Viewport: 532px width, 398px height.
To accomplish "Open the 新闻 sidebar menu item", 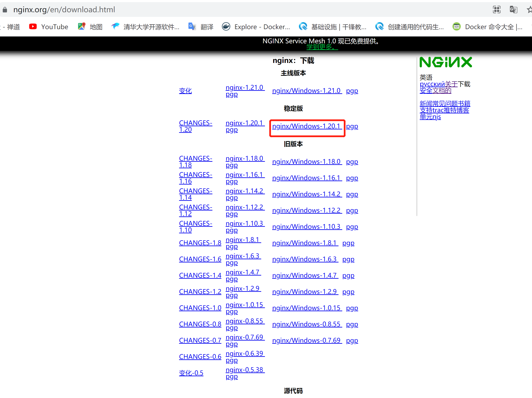I will (426, 104).
